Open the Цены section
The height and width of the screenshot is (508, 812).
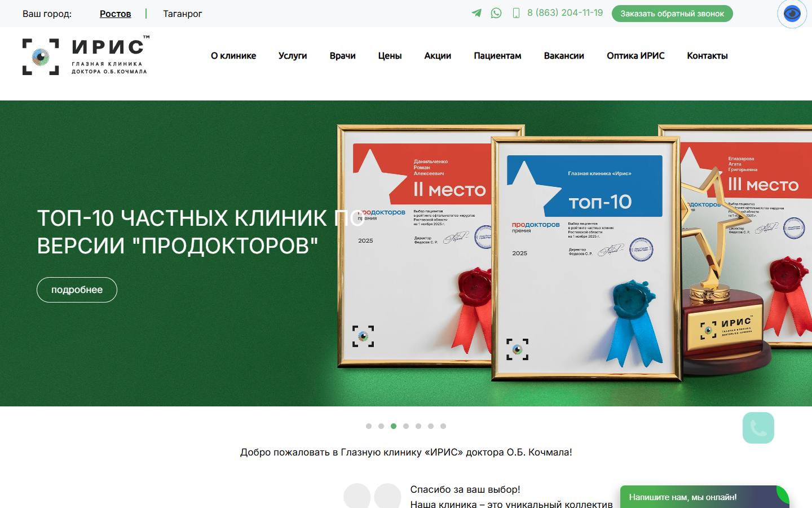[390, 56]
